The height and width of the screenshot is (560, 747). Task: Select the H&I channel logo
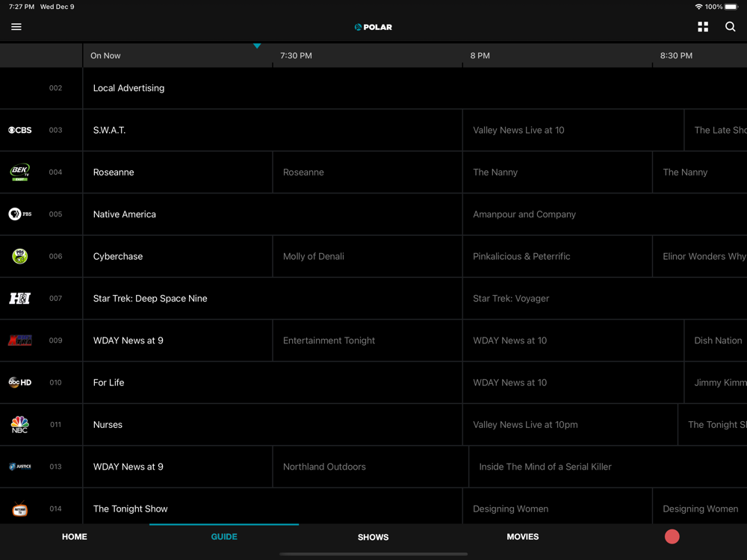click(20, 298)
